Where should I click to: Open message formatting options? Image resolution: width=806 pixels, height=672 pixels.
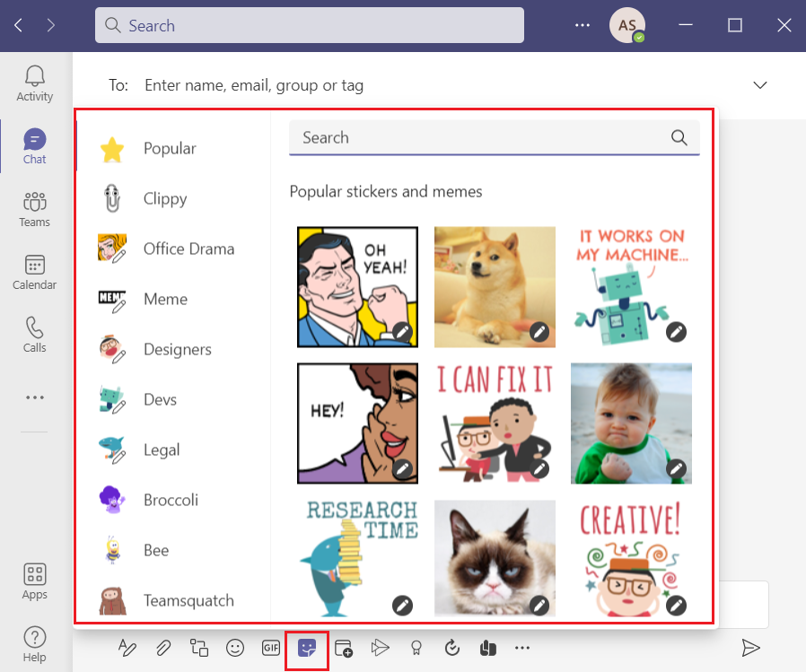tap(127, 648)
